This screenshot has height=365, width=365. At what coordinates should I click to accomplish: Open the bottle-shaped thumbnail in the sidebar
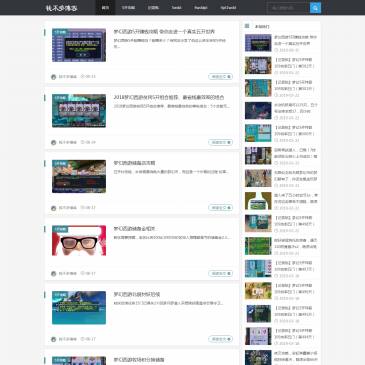click(258, 201)
